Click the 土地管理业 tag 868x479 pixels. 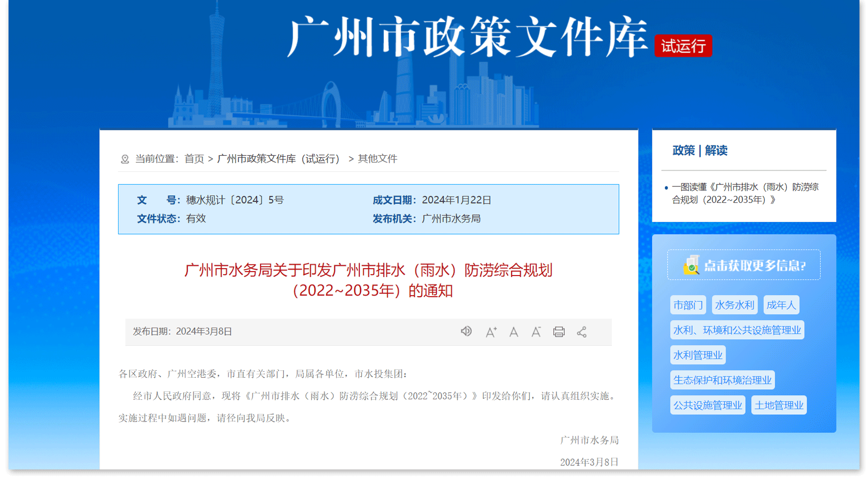[x=779, y=405]
